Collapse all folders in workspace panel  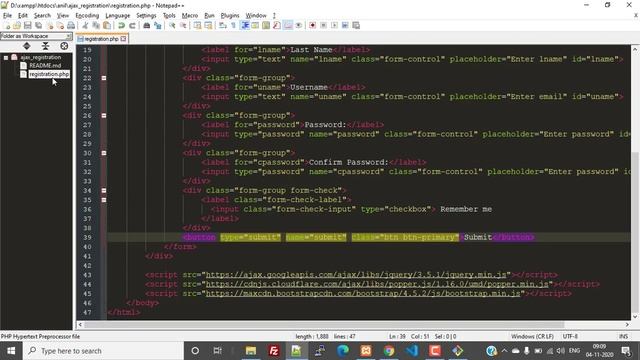coord(45,46)
